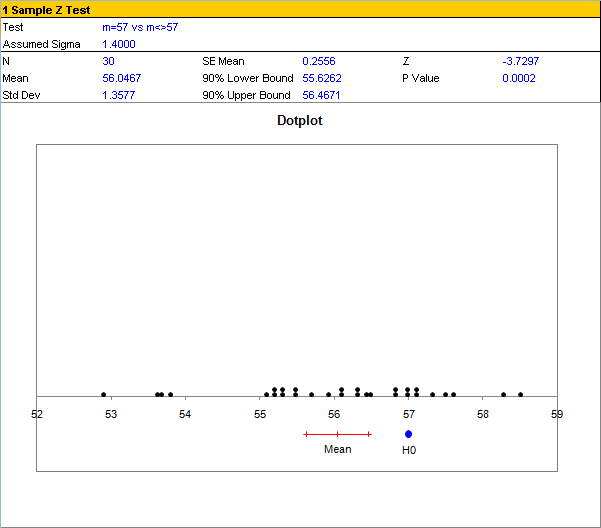This screenshot has height=528, width=601.
Task: Click the 'P Value' label
Action: pos(420,78)
